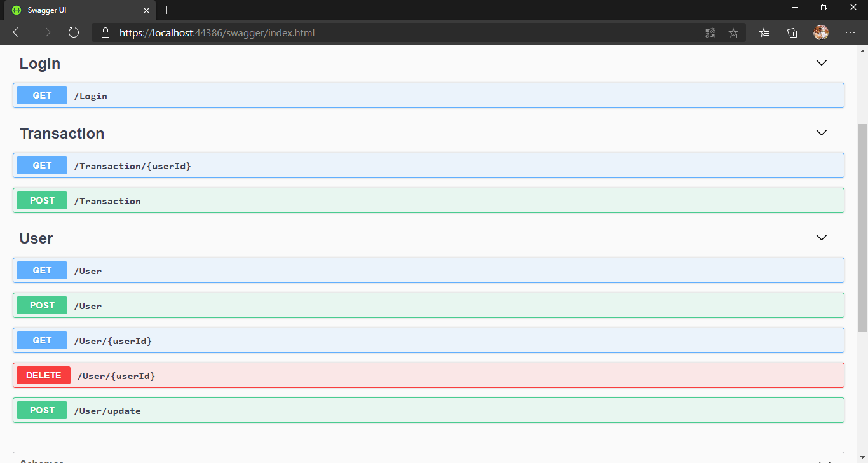868x463 pixels.
Task: Expand the POST /User/update endpoint
Action: [428, 410]
